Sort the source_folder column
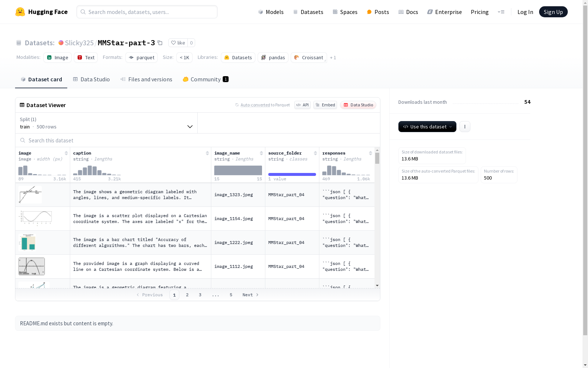 tap(315, 153)
